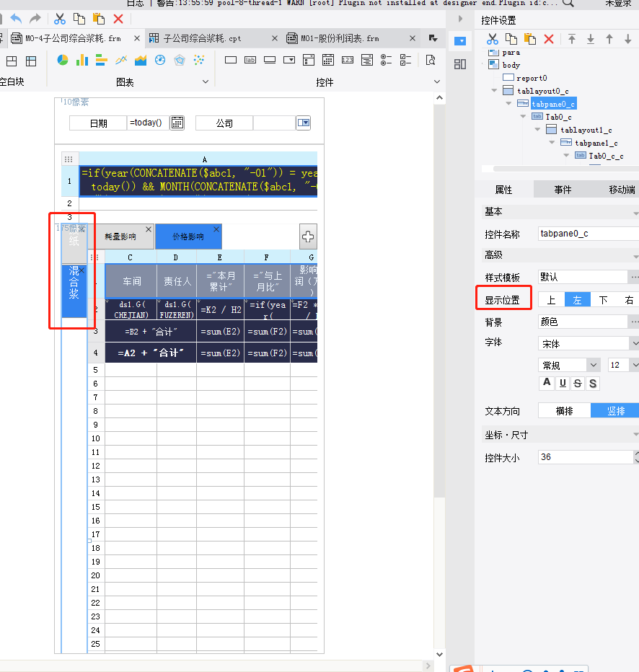Expand the 控件 widget group dropdown
This screenshot has width=639, height=672.
click(437, 81)
